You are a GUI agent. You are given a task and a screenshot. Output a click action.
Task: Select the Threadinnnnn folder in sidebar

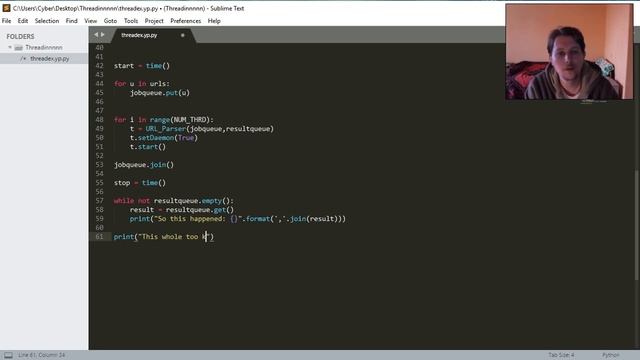point(44,47)
